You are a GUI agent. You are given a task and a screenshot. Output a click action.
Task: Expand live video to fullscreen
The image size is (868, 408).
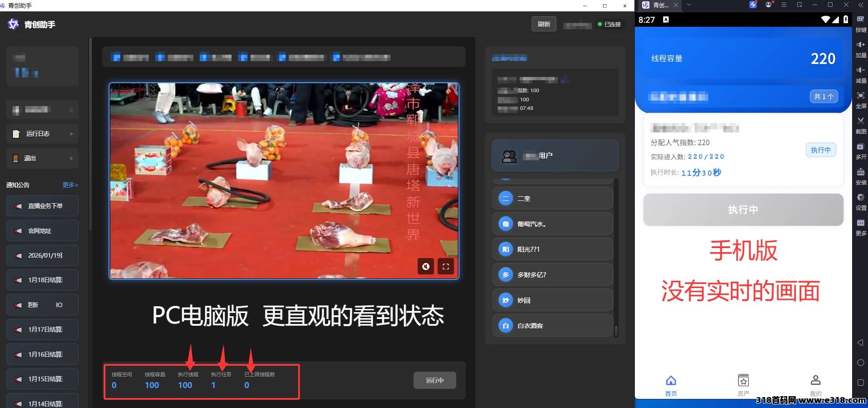[x=446, y=267]
